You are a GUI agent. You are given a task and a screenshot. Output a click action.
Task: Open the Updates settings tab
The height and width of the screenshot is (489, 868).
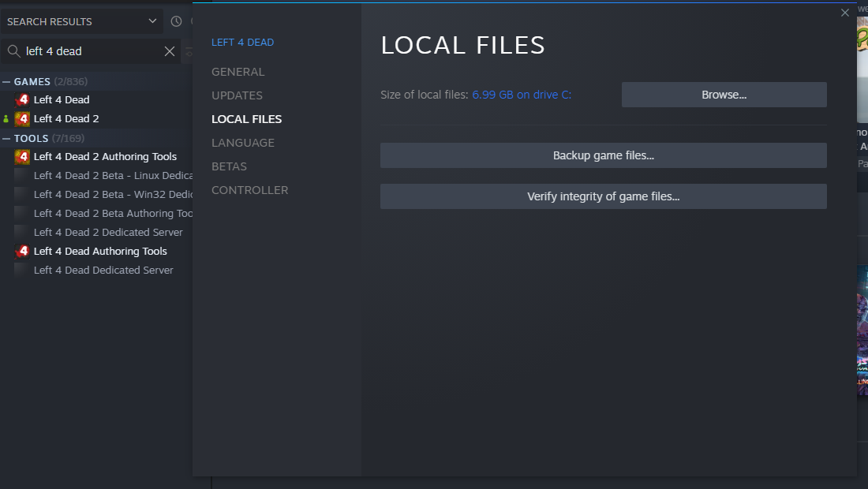point(237,95)
